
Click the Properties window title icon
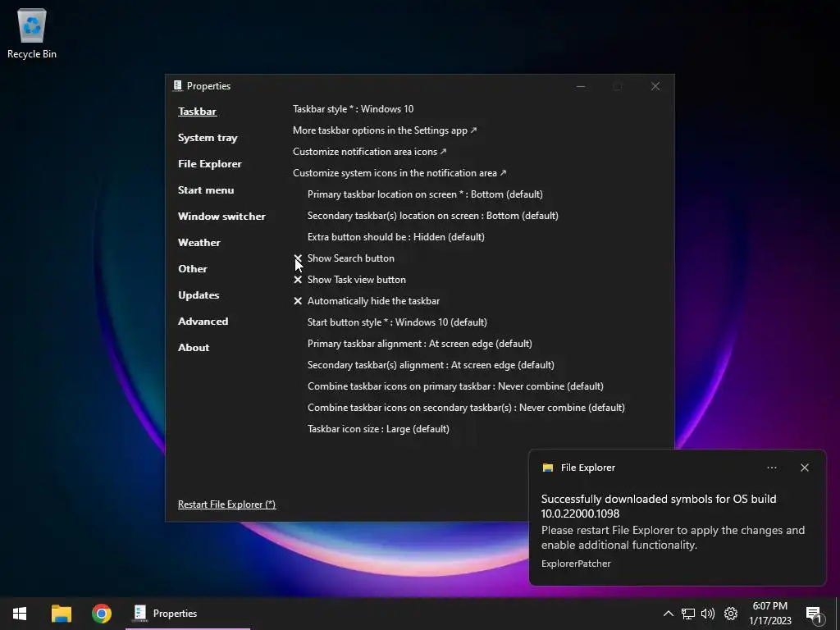point(178,85)
